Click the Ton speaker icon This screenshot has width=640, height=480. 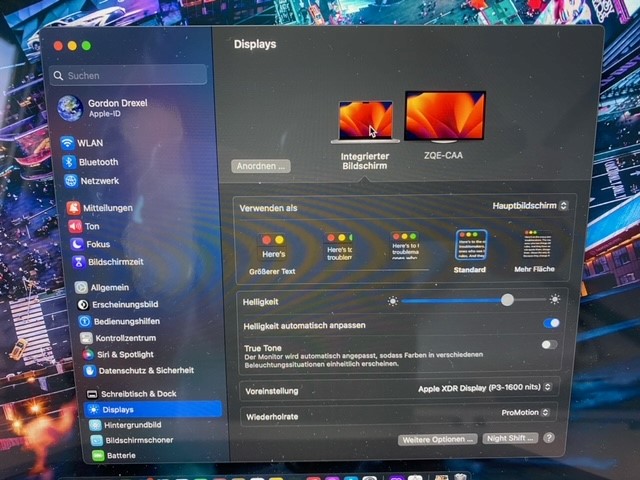(x=75, y=226)
